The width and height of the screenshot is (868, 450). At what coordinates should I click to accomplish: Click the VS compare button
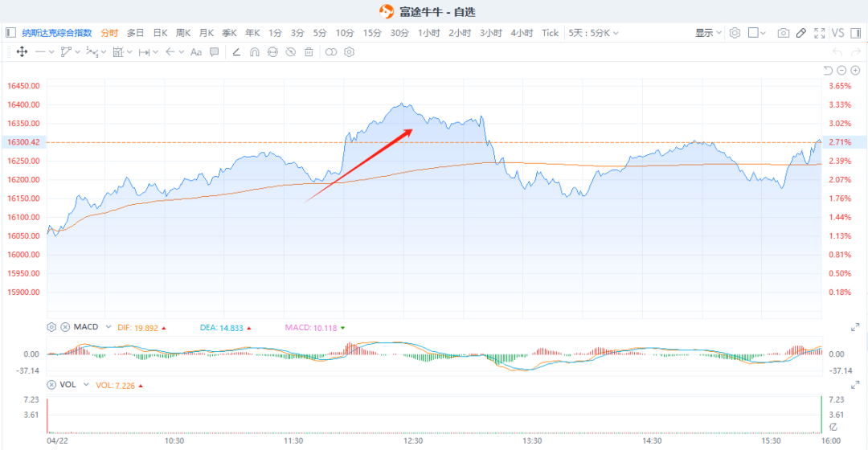pos(838,33)
